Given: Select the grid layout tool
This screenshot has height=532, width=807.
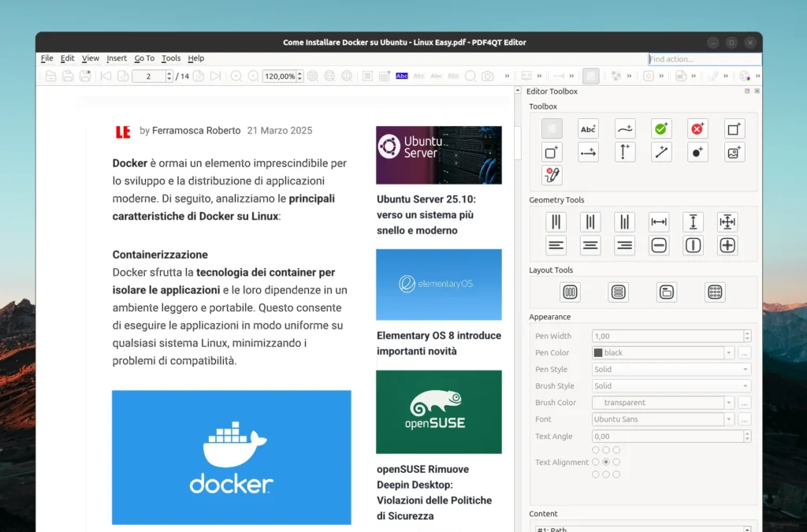Looking at the screenshot, I should tap(715, 292).
